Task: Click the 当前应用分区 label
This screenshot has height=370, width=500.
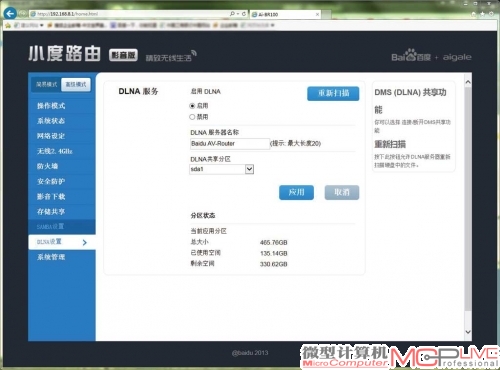Action: point(209,231)
